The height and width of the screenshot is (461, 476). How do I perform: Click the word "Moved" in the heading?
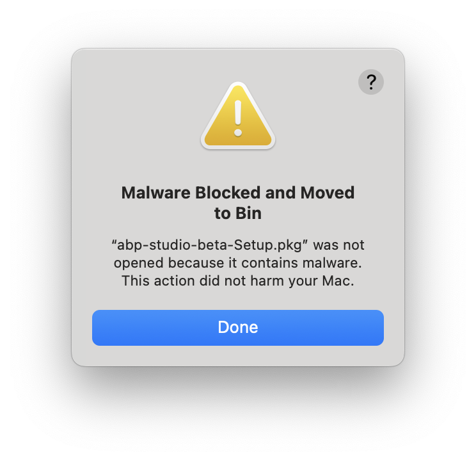coord(329,193)
